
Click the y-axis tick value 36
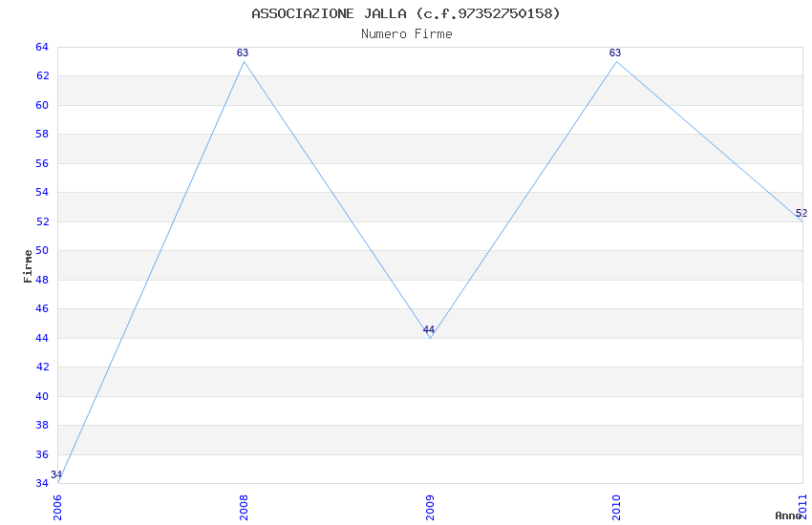click(x=42, y=454)
